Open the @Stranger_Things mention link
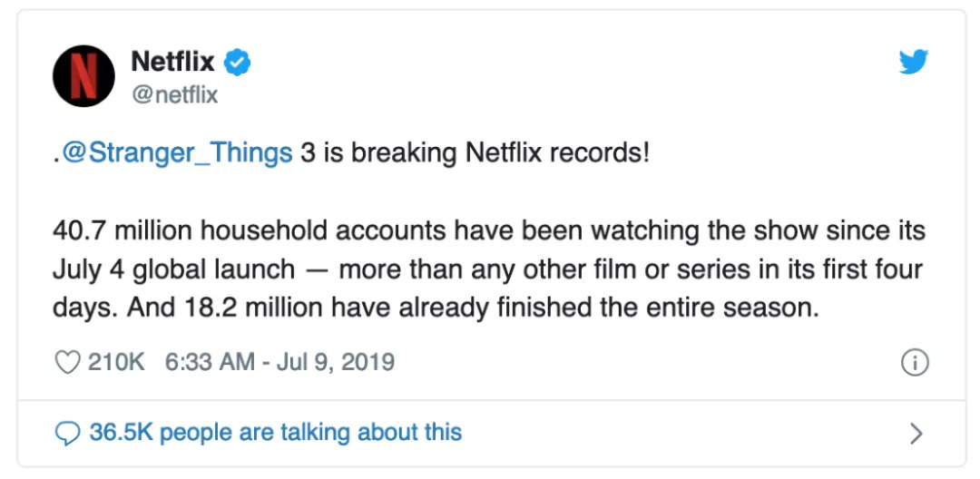The height and width of the screenshot is (479, 980). coord(176,152)
